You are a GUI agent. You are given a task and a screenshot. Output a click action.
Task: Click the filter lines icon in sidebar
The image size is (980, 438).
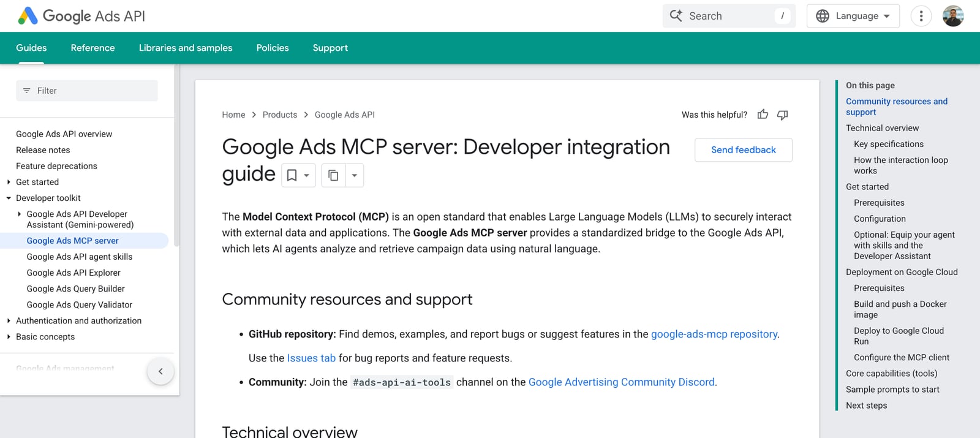pyautogui.click(x=26, y=91)
